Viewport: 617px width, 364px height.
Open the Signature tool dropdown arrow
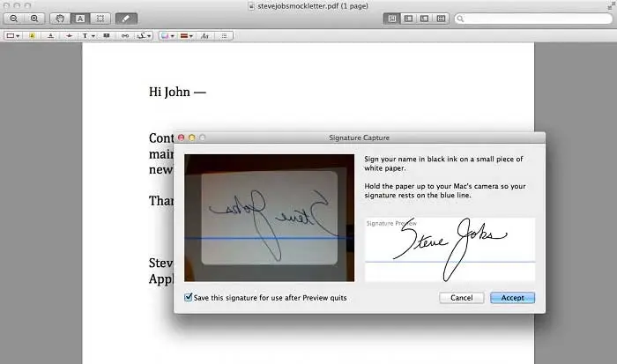pyautogui.click(x=149, y=36)
